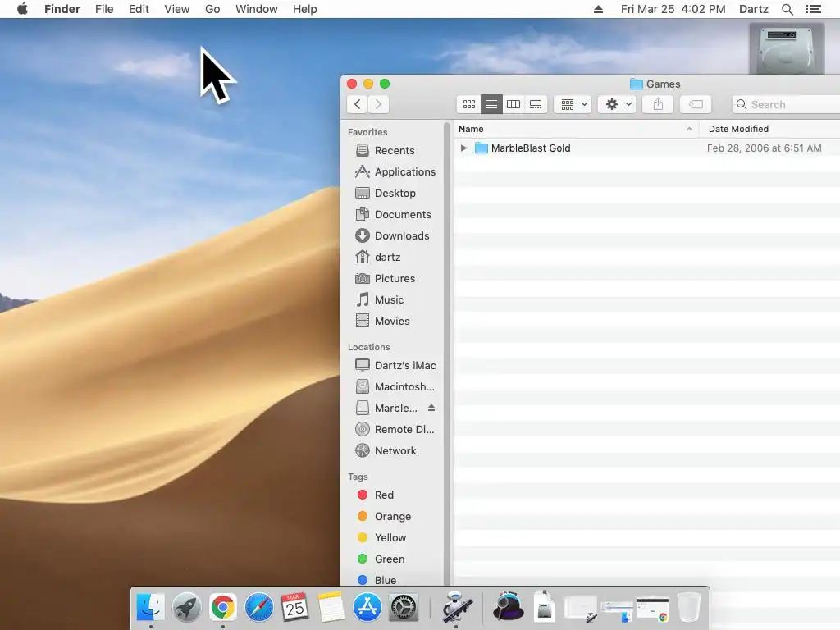The height and width of the screenshot is (630, 840).
Task: Select the Marble volume in the sidebar
Action: point(387,409)
